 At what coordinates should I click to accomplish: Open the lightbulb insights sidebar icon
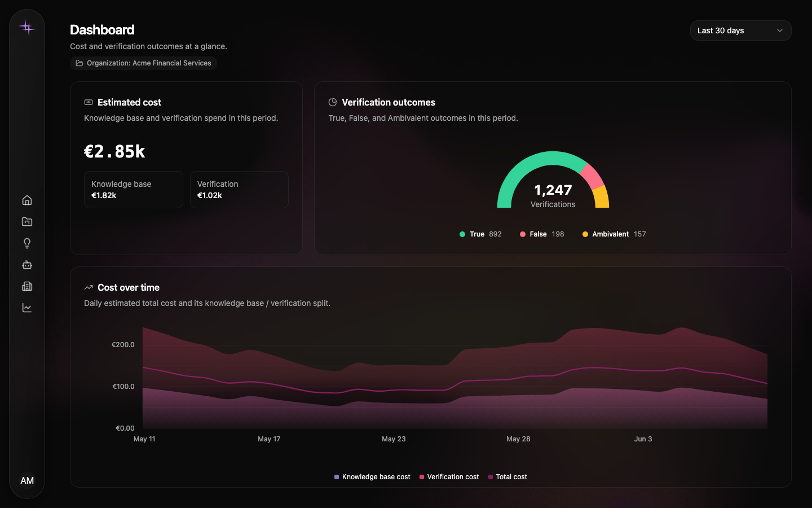click(x=27, y=243)
